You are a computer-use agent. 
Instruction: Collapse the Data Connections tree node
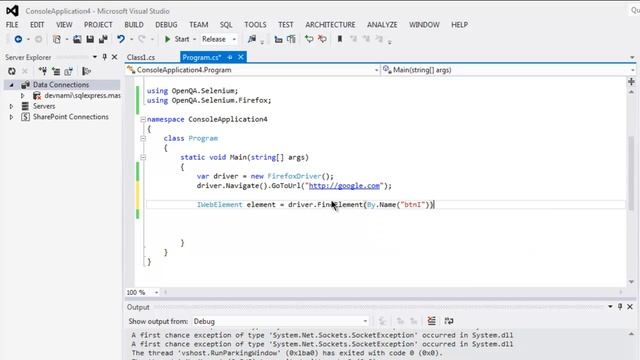11,85
